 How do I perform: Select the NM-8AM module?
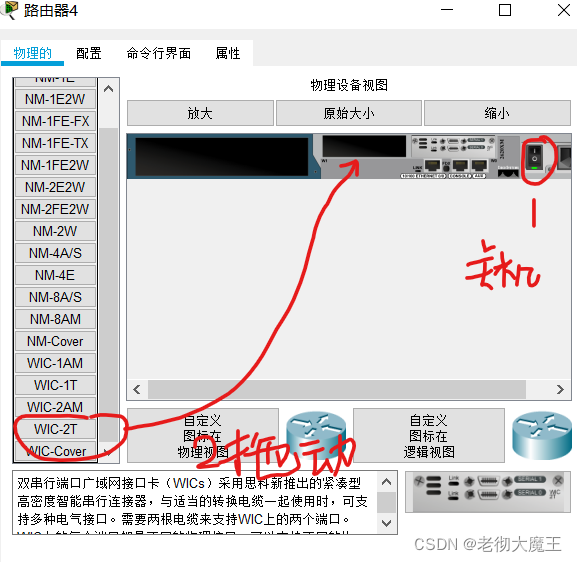pos(55,319)
